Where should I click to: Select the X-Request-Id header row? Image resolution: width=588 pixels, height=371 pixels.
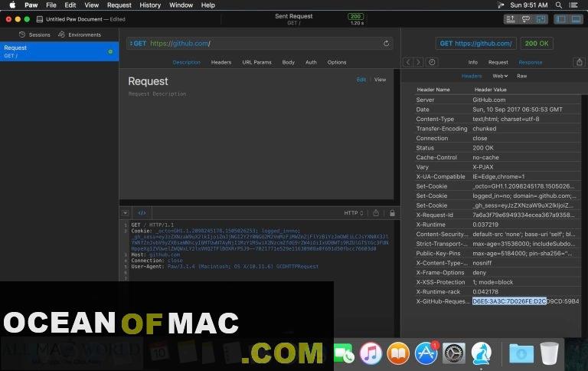tap(497, 215)
